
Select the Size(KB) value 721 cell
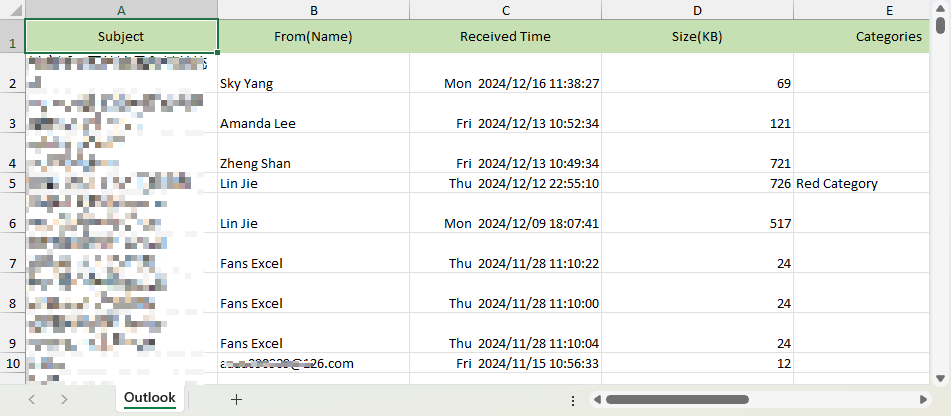(x=697, y=162)
